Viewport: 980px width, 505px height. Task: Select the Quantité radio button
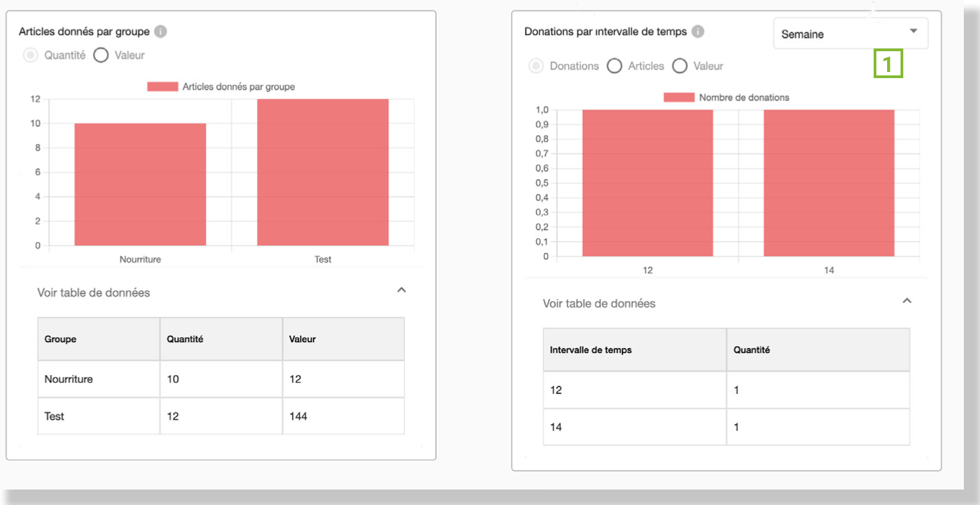31,55
